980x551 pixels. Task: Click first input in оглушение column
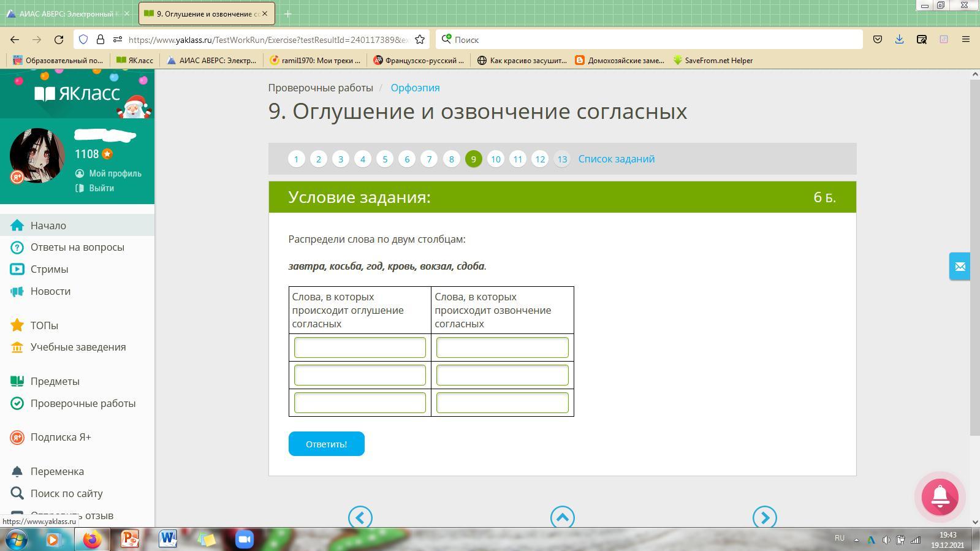pyautogui.click(x=360, y=348)
